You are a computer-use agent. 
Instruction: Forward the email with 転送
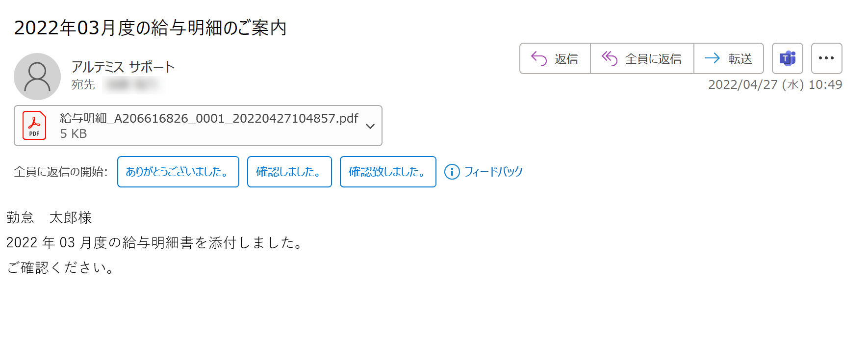coord(729,59)
